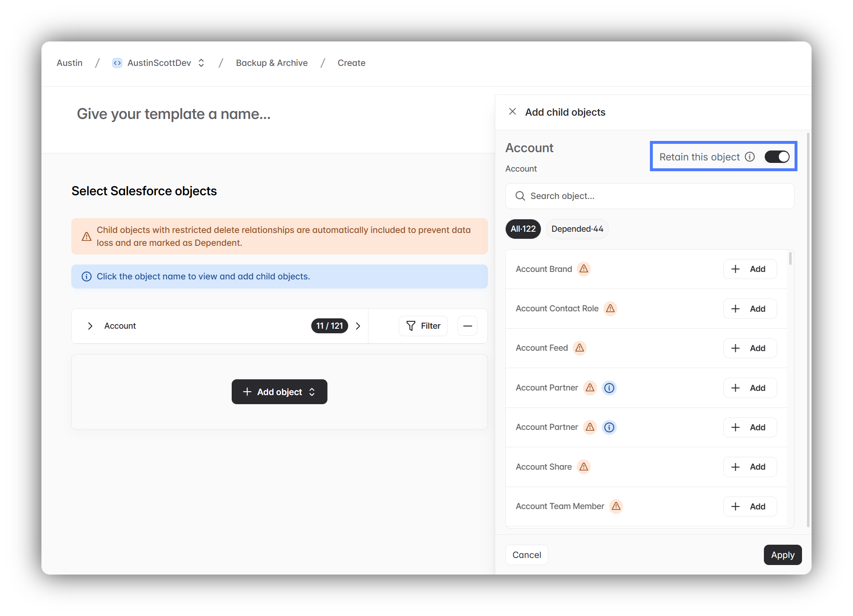The height and width of the screenshot is (616, 853).
Task: Open child objects via arrow beside 11 / 121
Action: 358,326
